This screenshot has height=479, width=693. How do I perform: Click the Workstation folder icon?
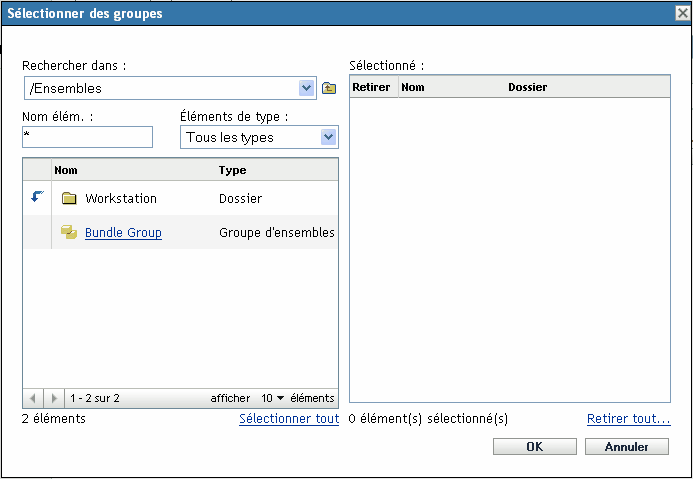pos(69,199)
